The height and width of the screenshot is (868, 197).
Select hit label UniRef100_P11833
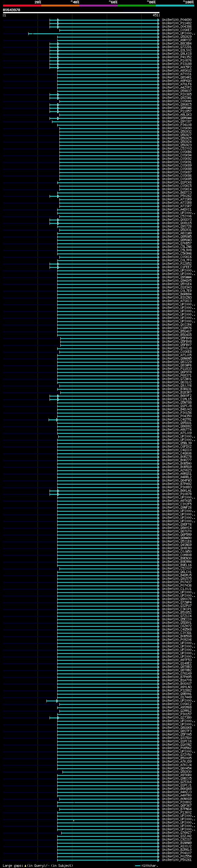click(x=177, y=369)
